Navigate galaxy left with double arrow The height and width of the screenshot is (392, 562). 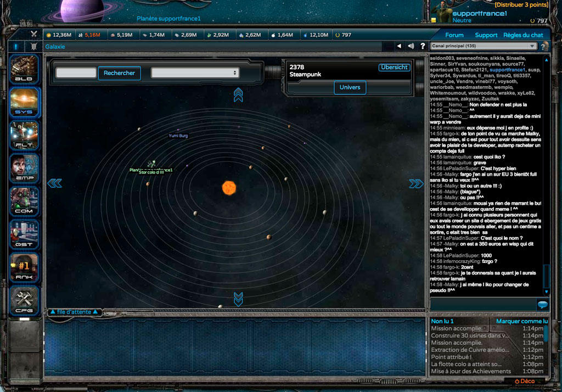[54, 183]
